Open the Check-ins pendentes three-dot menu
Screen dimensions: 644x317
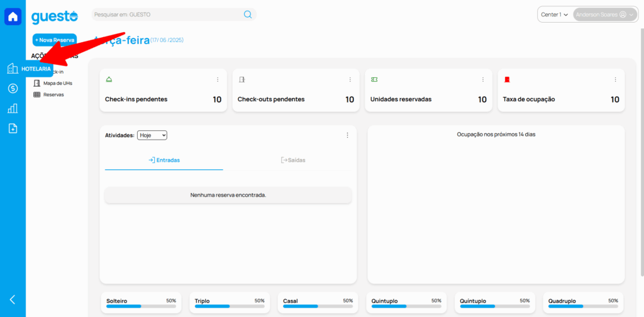coord(218,80)
